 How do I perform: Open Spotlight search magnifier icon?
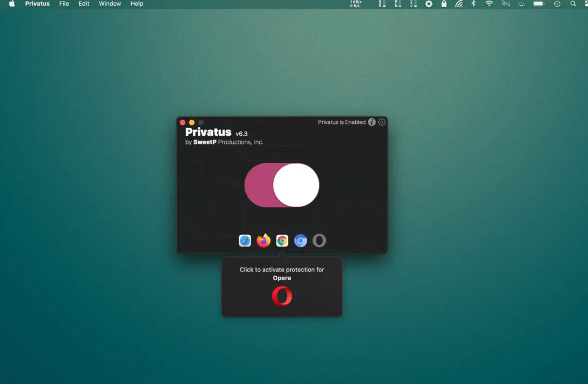coord(573,4)
